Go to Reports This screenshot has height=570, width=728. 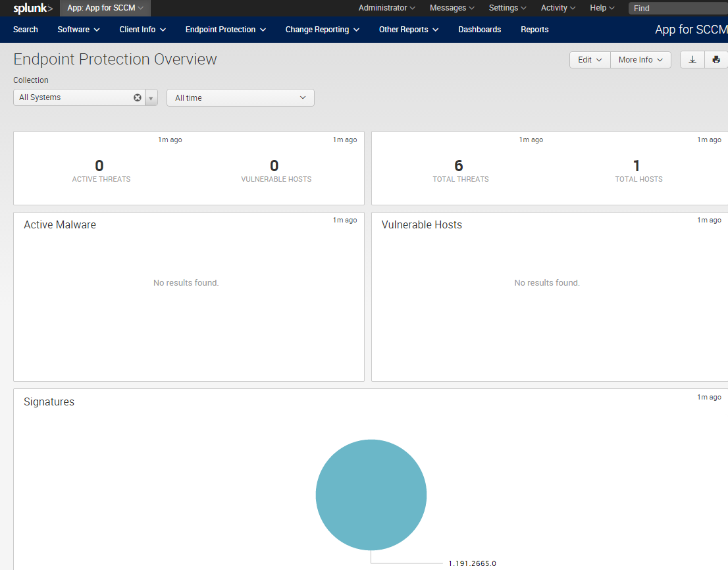click(x=534, y=30)
